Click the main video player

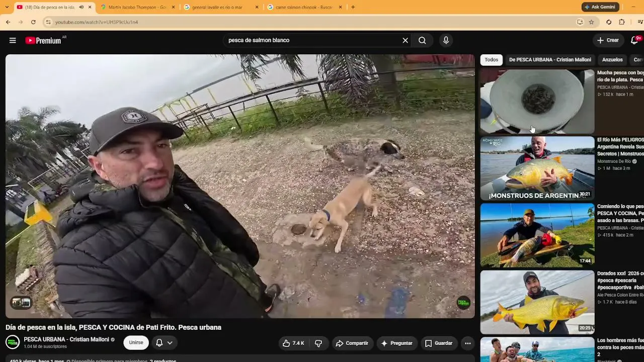tap(240, 186)
